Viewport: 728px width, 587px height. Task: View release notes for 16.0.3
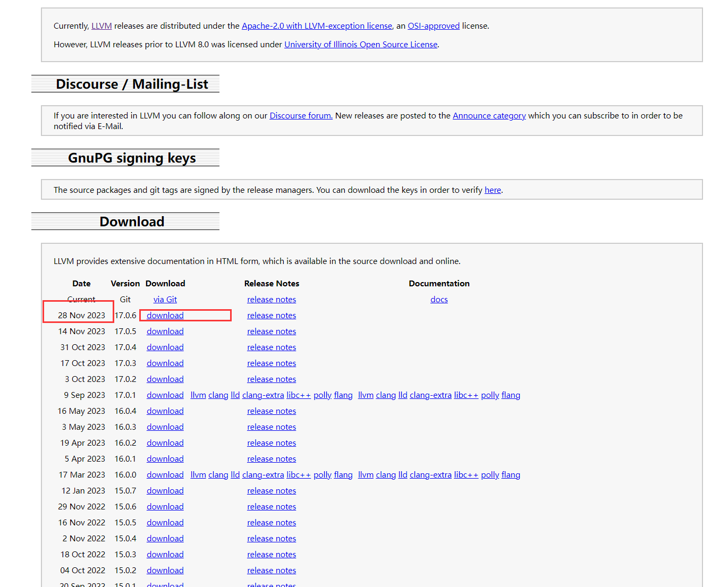(x=272, y=427)
